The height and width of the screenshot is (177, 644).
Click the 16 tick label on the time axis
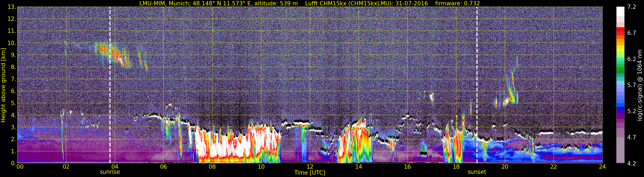pyautogui.click(x=407, y=167)
